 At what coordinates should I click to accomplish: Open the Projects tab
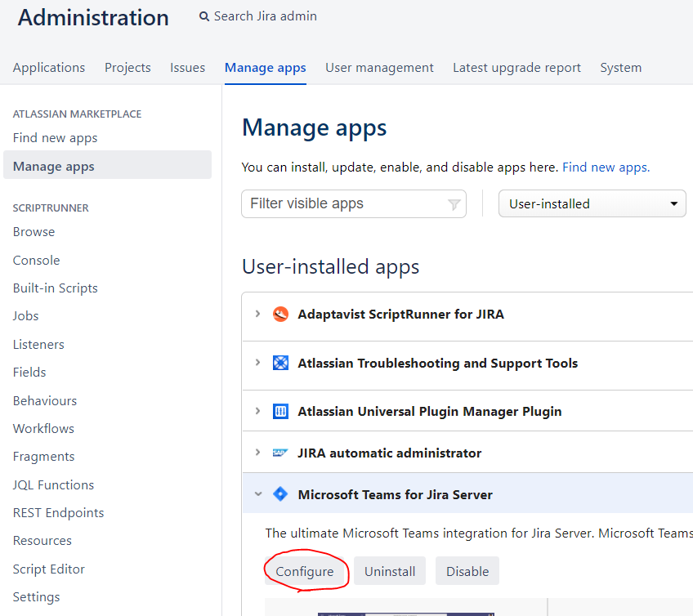[x=127, y=68]
